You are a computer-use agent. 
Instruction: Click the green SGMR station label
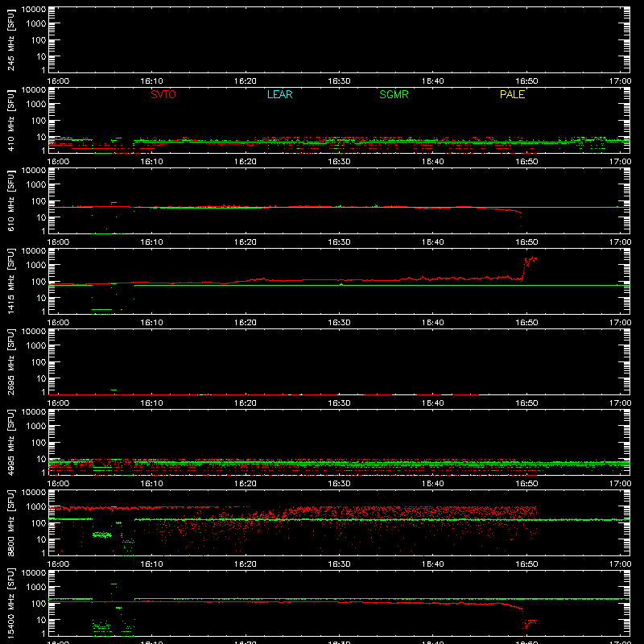point(394,94)
